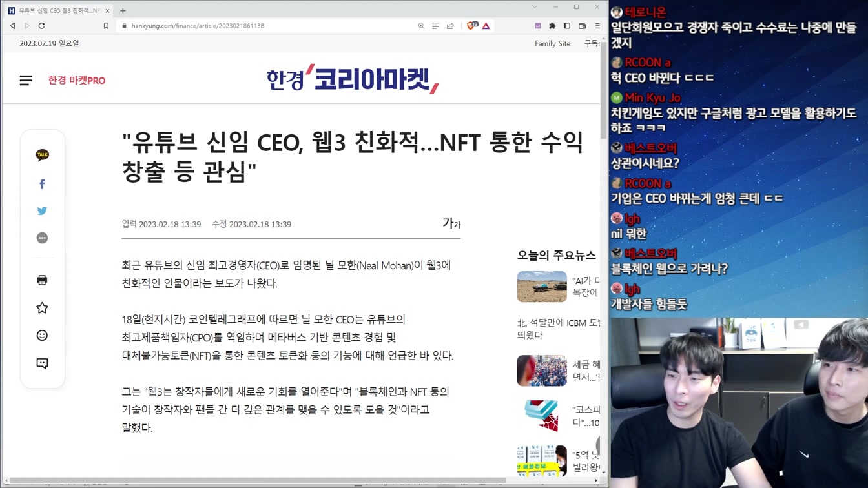Viewport: 868px width, 488px height.
Task: Close the 유튜브 신임 CEO tab
Action: pyautogui.click(x=107, y=11)
